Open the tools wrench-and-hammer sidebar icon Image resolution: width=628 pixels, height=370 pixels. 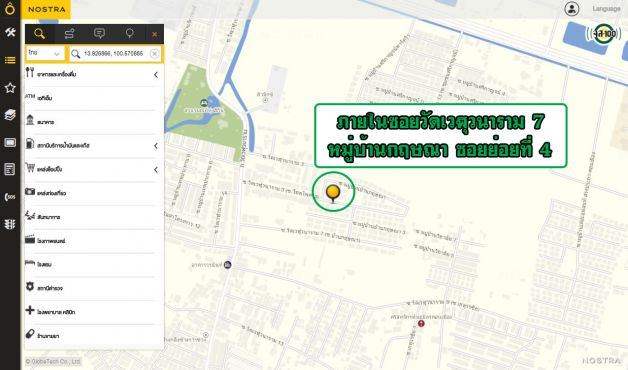tap(10, 32)
